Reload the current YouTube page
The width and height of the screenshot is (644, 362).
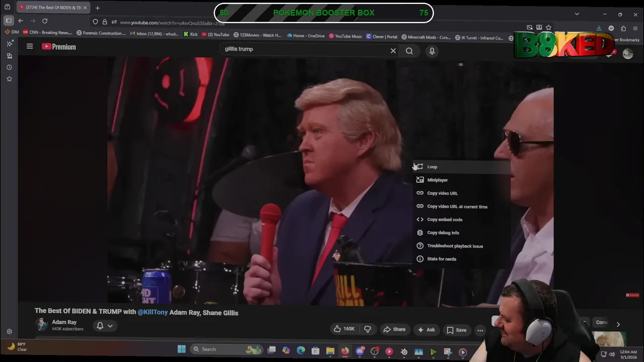(45, 21)
